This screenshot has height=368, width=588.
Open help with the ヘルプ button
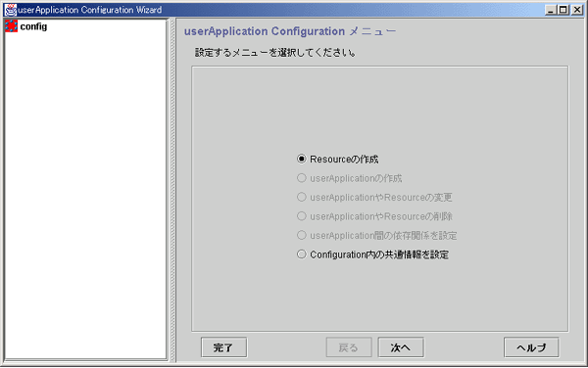(x=531, y=347)
